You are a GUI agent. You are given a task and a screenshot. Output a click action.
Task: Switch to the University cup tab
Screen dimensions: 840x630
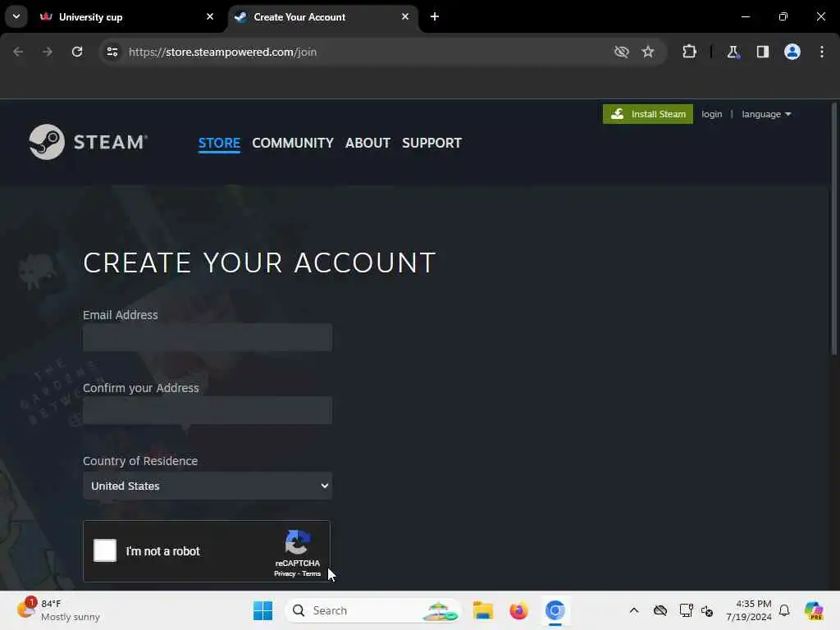pyautogui.click(x=127, y=17)
